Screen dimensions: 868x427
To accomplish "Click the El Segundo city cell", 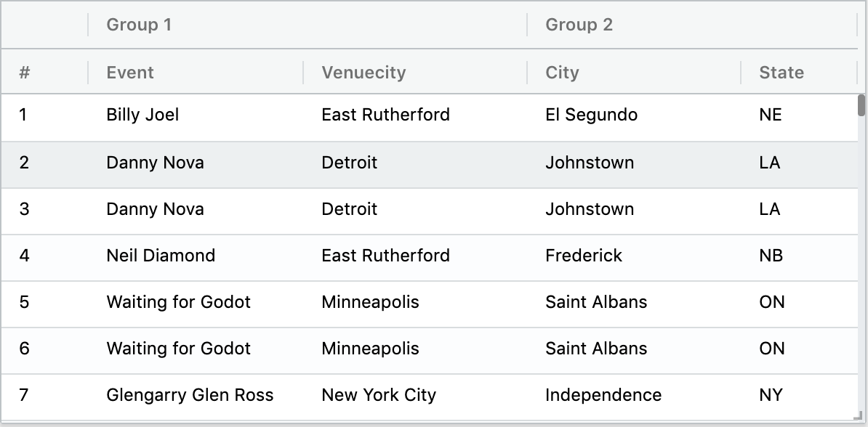I will click(x=591, y=115).
